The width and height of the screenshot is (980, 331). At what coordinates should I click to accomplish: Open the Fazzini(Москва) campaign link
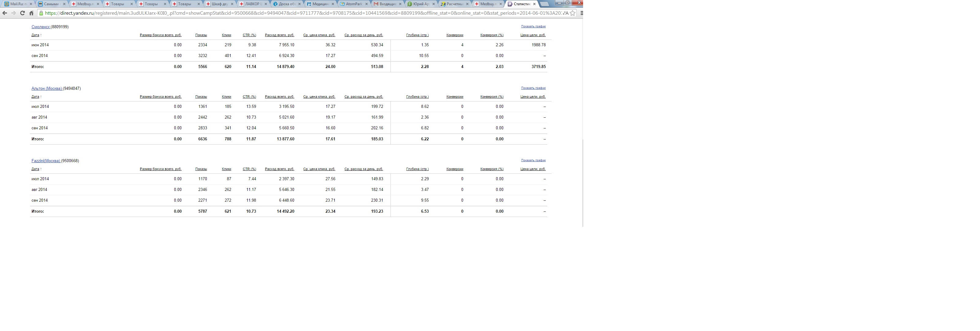coord(46,161)
